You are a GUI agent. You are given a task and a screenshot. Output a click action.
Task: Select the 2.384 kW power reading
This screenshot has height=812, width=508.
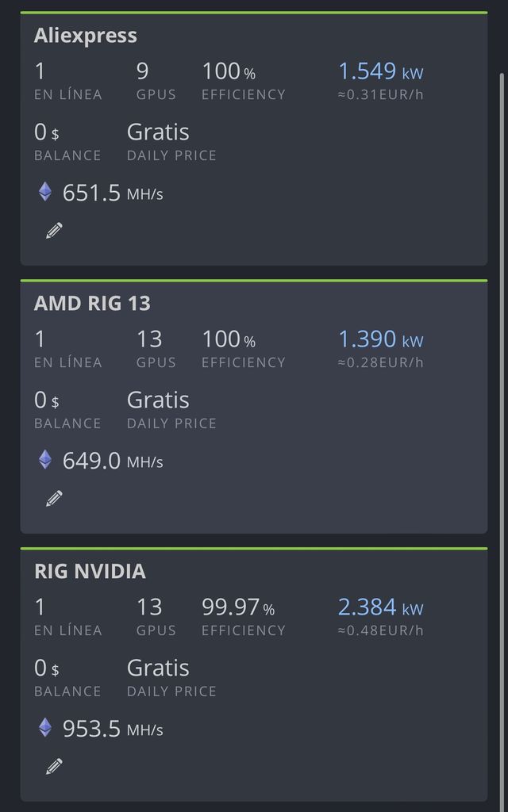pos(380,607)
